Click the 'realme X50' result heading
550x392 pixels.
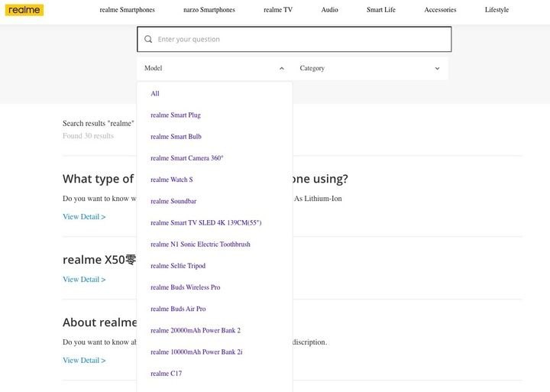coord(99,260)
